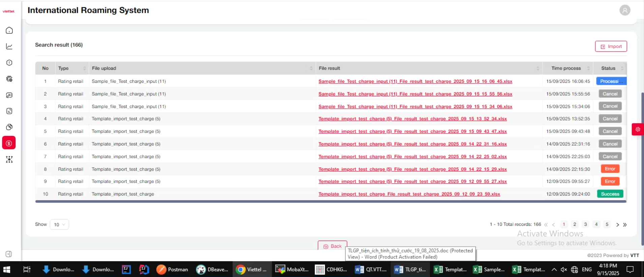Open the line chart sidebar icon
This screenshot has height=277, width=644.
(x=9, y=46)
